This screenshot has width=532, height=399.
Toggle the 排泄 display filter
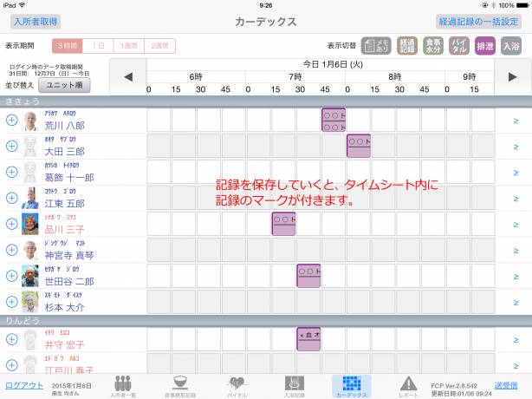tap(485, 46)
